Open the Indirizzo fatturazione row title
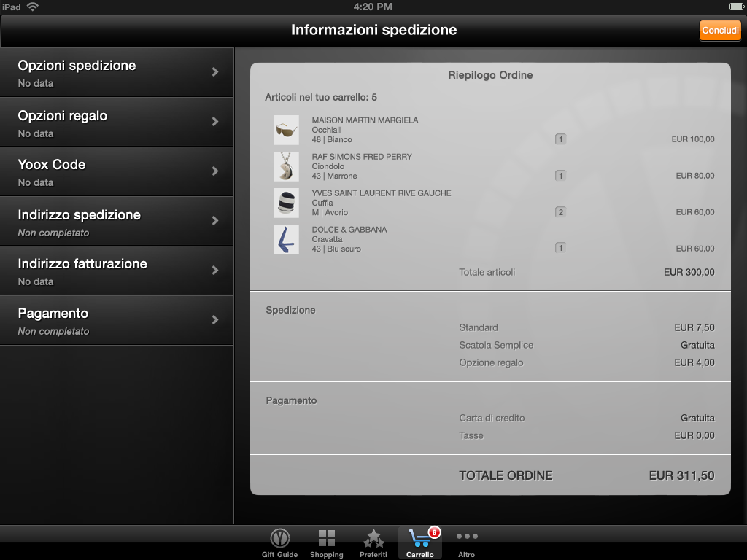 [82, 264]
